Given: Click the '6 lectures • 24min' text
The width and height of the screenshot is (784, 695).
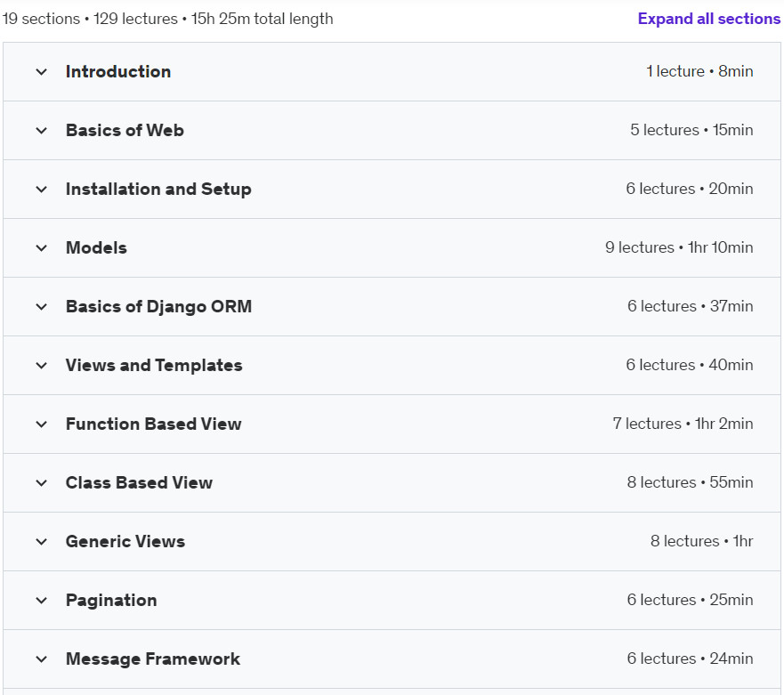Looking at the screenshot, I should [x=690, y=658].
